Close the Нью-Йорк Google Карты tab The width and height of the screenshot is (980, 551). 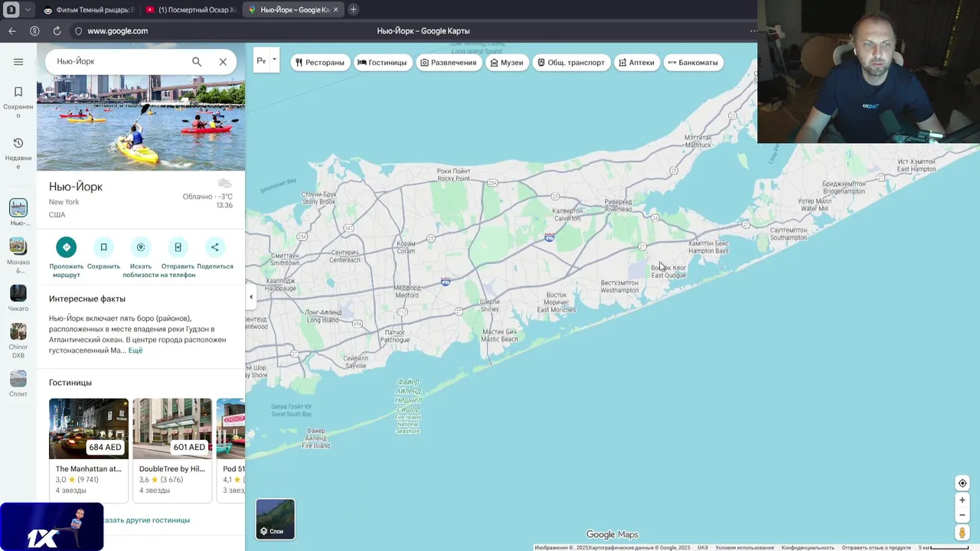336,10
